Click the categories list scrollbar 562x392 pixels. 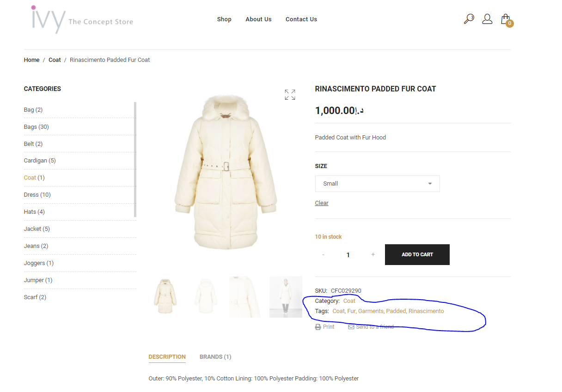tap(135, 159)
